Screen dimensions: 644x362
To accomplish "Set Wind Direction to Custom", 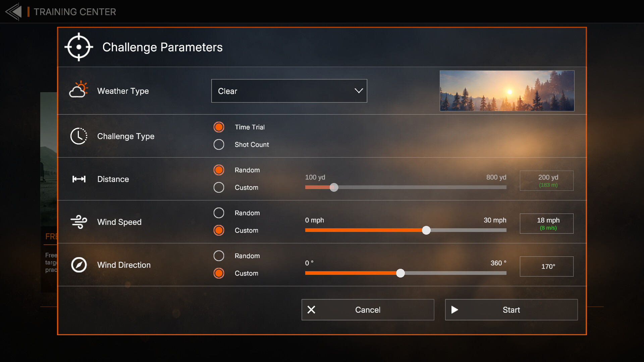I will point(219,273).
